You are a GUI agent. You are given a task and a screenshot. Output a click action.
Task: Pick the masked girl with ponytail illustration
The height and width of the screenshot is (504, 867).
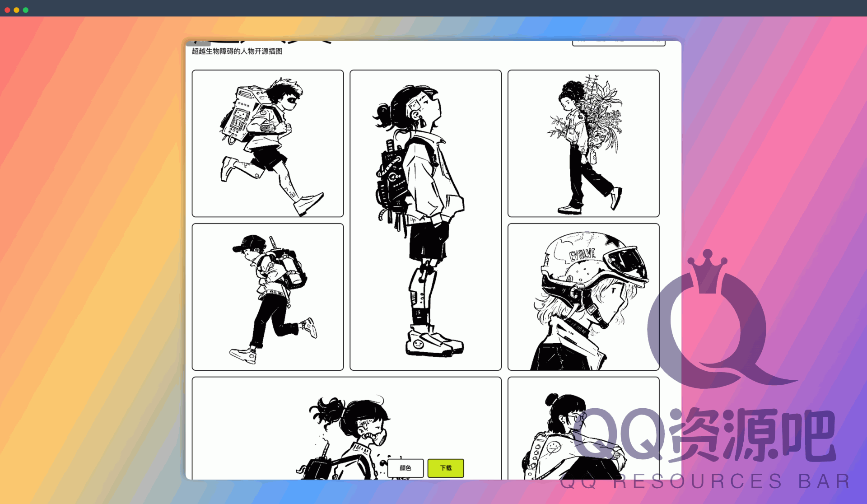[347, 428]
